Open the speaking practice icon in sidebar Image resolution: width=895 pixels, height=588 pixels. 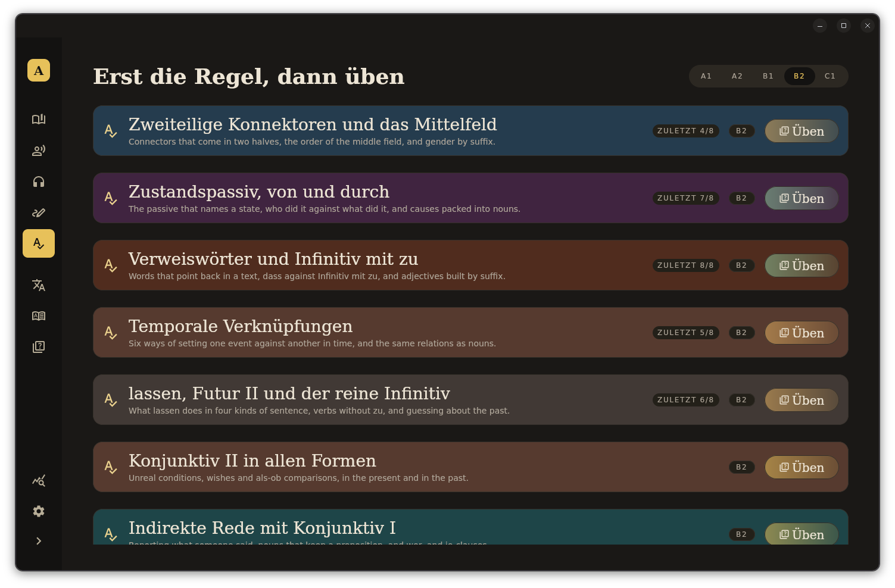point(39,151)
